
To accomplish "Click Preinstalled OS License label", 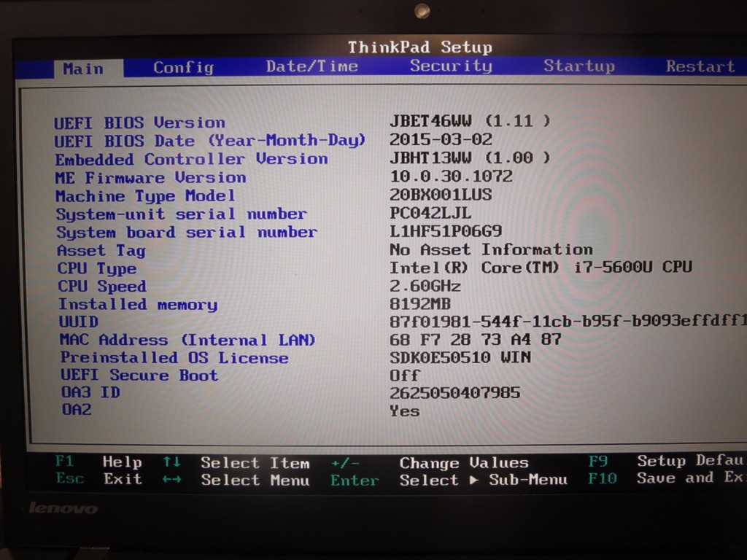I will 174,357.
